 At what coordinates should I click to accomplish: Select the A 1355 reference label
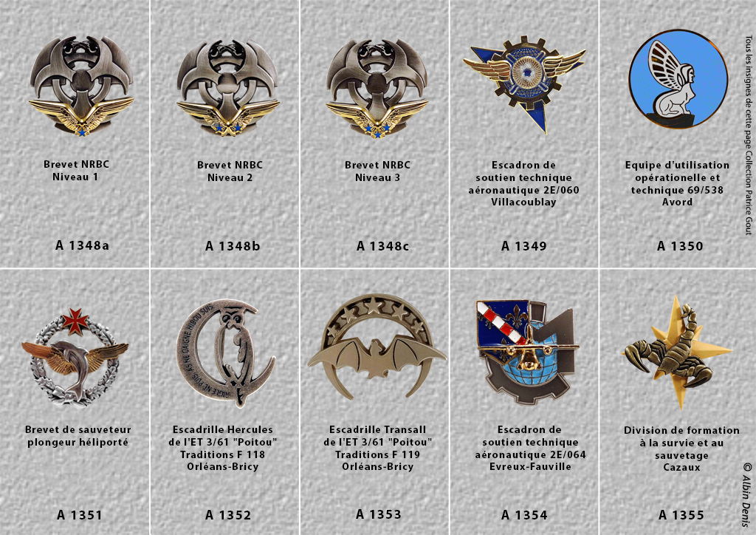click(x=681, y=515)
